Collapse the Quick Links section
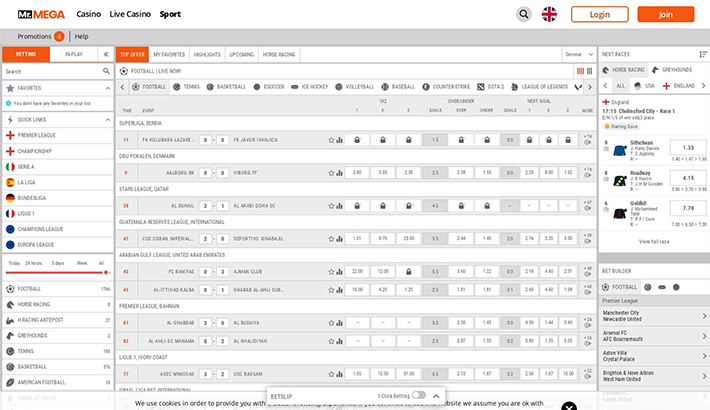 [107, 120]
